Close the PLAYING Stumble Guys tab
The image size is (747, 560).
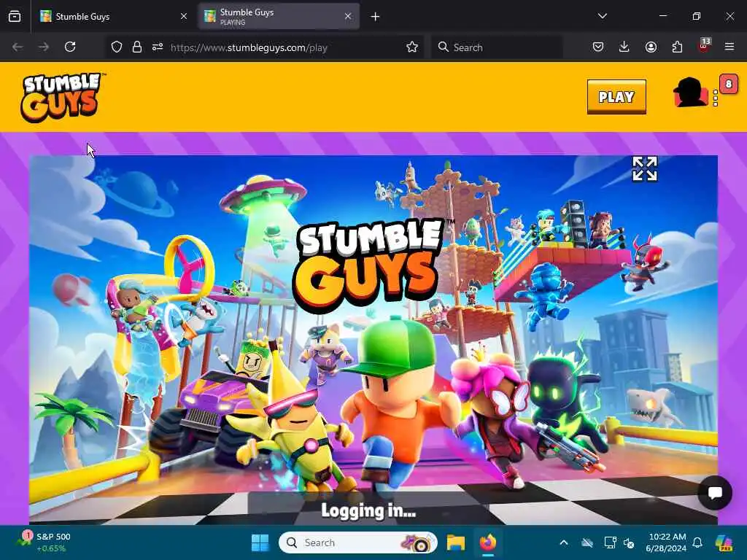348,17
